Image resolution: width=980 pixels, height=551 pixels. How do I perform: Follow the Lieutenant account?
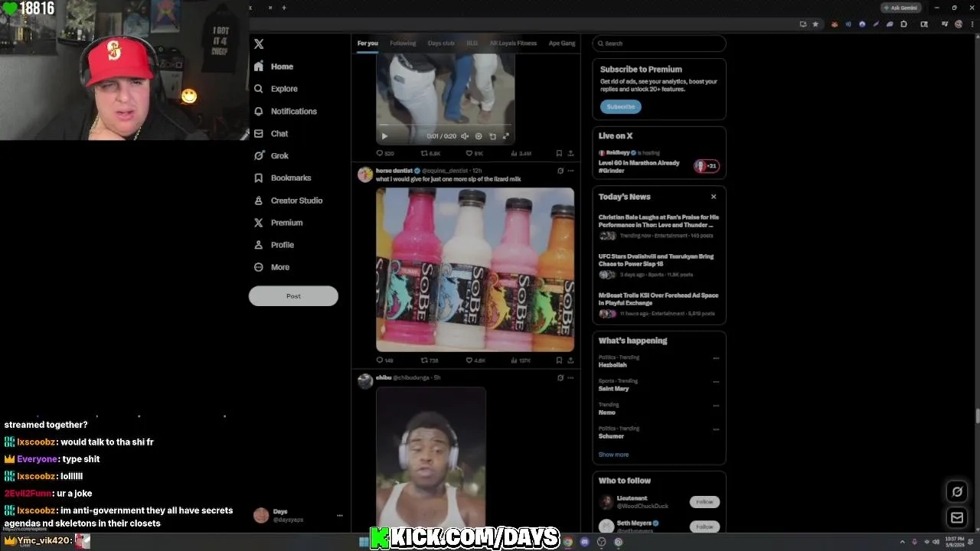(704, 502)
